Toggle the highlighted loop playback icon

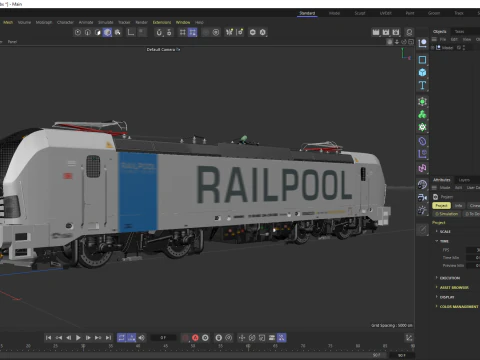(x=121, y=338)
